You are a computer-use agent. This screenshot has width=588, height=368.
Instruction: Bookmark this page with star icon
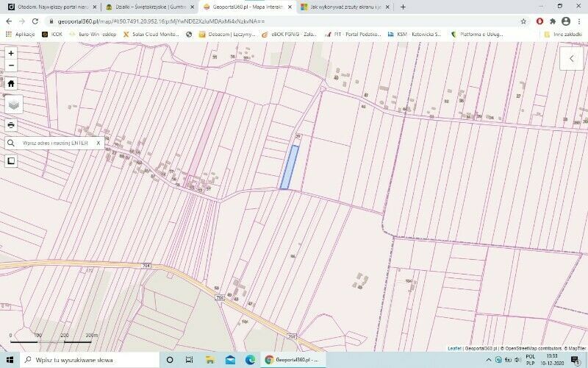click(x=523, y=21)
